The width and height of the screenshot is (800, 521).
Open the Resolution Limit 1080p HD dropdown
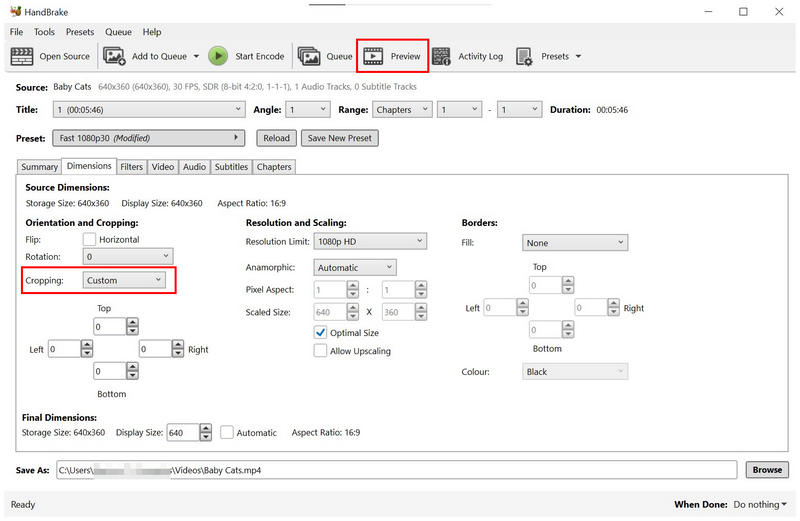[x=370, y=241]
